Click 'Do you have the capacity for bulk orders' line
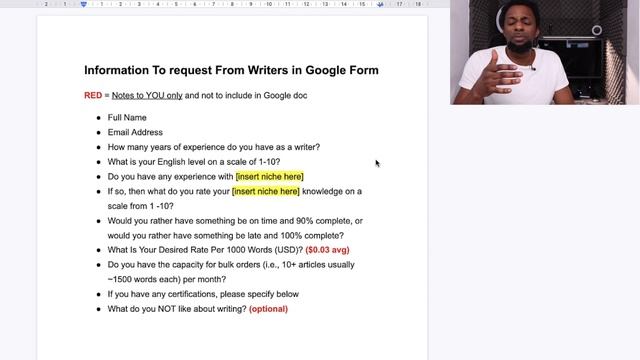The height and width of the screenshot is (360, 640). (x=231, y=264)
